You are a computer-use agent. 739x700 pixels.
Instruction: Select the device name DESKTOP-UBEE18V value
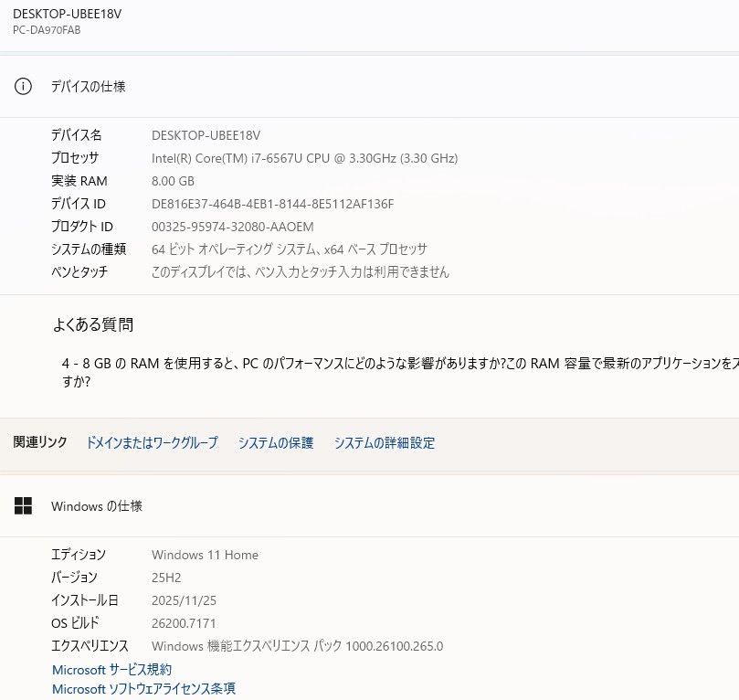click(x=209, y=134)
